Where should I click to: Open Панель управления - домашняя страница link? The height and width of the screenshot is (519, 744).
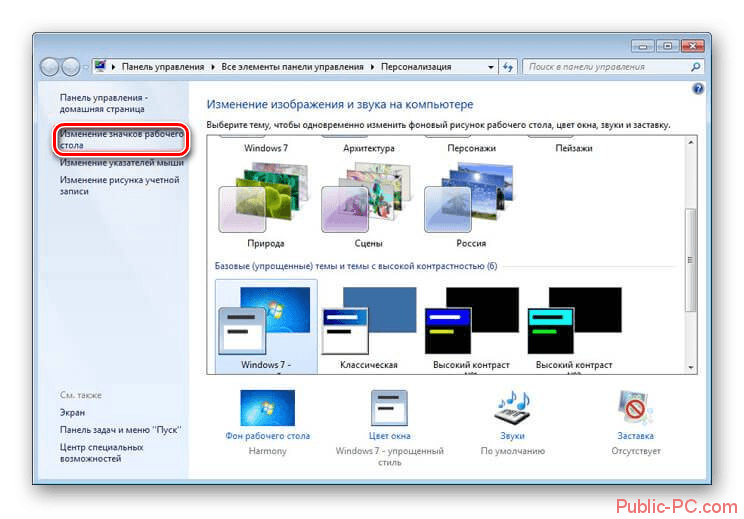pyautogui.click(x=104, y=103)
